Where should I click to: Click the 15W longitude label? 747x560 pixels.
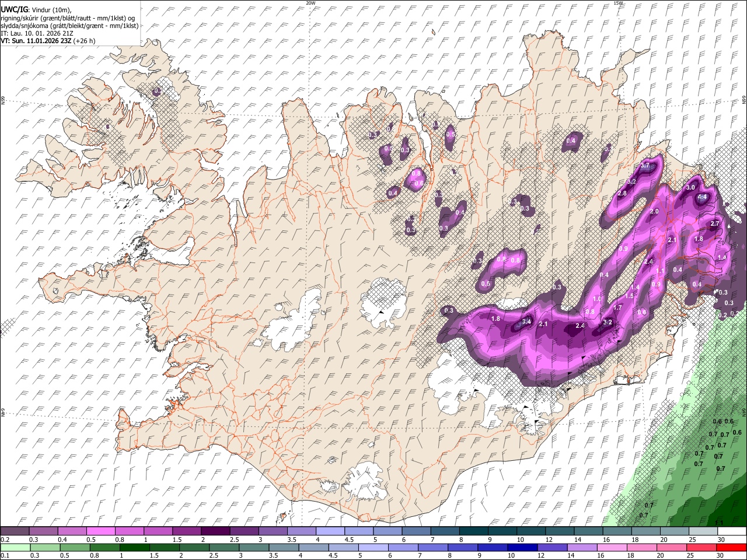[618, 3]
